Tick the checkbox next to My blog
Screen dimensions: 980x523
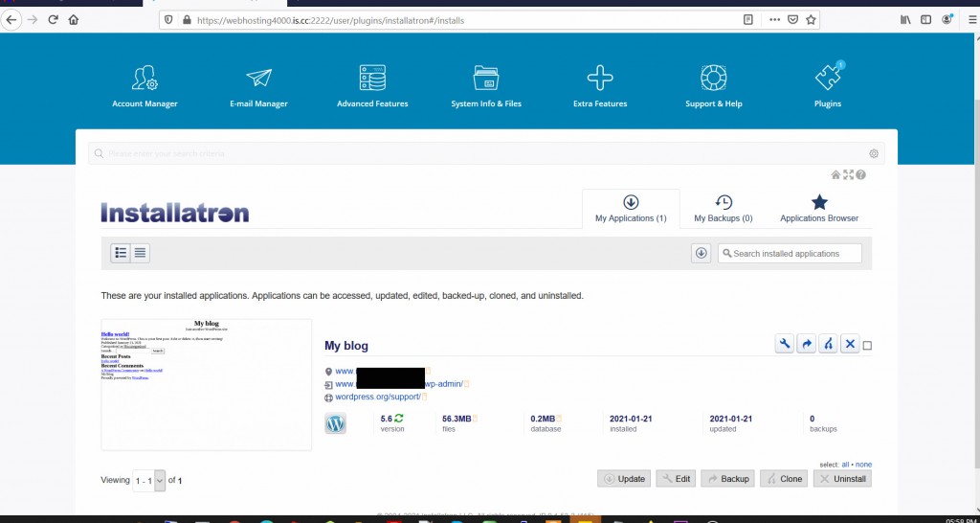(x=867, y=346)
